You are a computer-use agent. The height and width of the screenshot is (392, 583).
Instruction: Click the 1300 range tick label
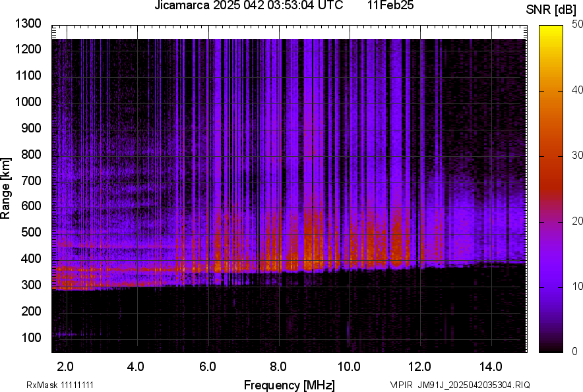tap(28, 24)
